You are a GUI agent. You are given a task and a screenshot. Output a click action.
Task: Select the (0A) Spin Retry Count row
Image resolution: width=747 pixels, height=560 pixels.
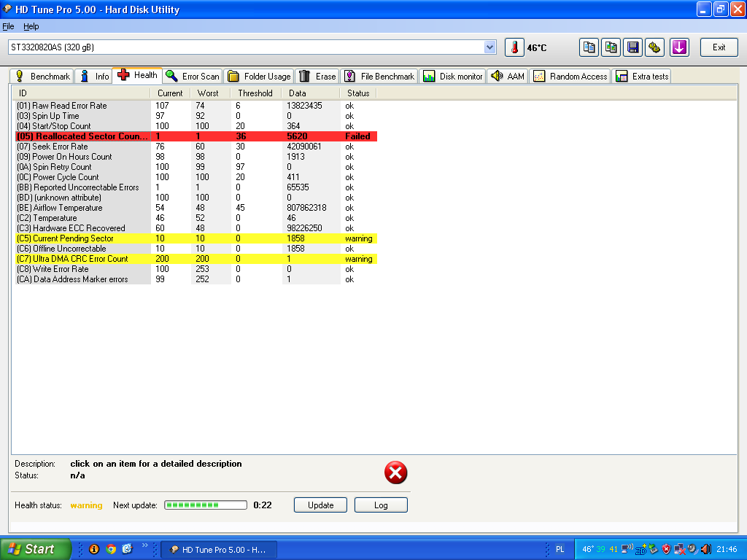point(196,167)
